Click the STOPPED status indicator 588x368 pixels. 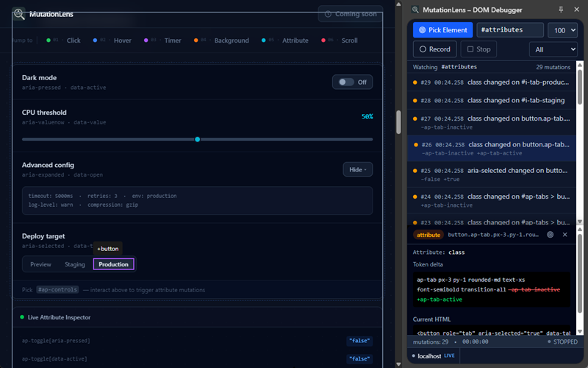(562, 342)
